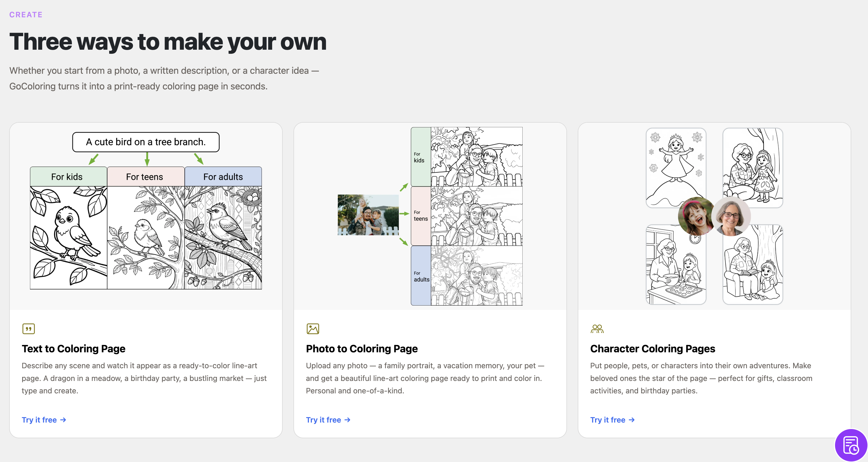Viewport: 868px width, 462px height.
Task: Select the For teens bird illustration label
Action: [x=146, y=177]
